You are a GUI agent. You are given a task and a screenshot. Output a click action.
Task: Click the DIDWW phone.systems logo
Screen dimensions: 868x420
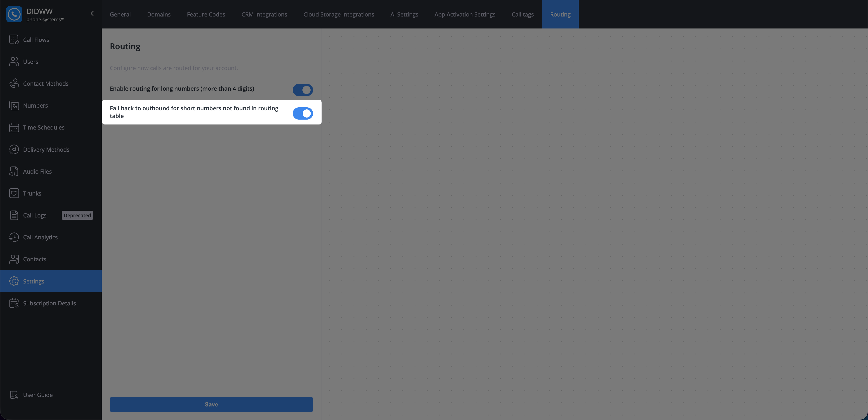tap(35, 14)
